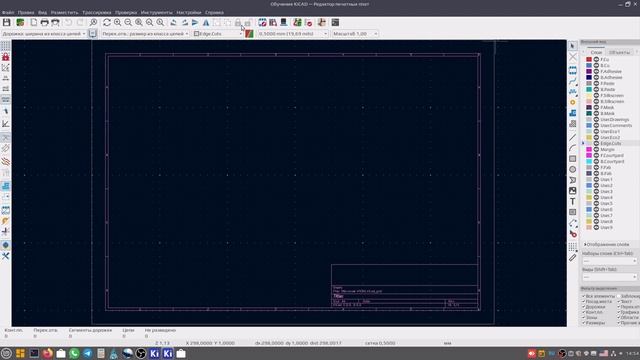This screenshot has width=640, height=360.
Task: Toggle visibility of F.Cu layer
Action: (x=596, y=60)
